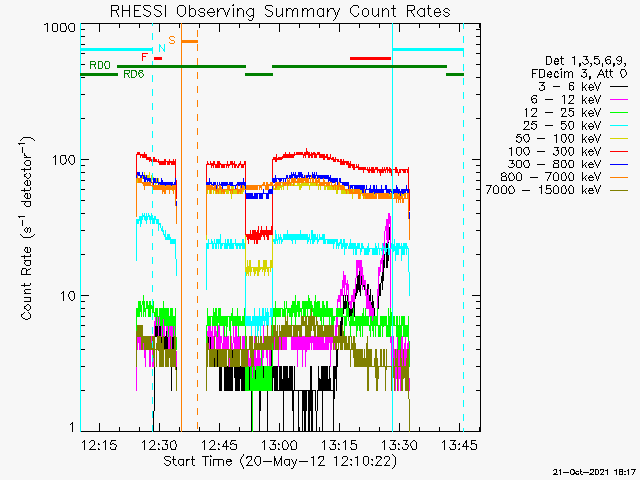Select the 3 - 6 keV legend label
The image size is (640, 480).
point(570,87)
